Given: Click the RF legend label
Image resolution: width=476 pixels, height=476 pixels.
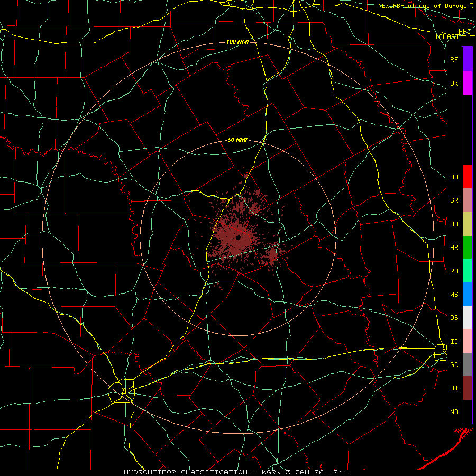Looking at the screenshot, I should [454, 59].
